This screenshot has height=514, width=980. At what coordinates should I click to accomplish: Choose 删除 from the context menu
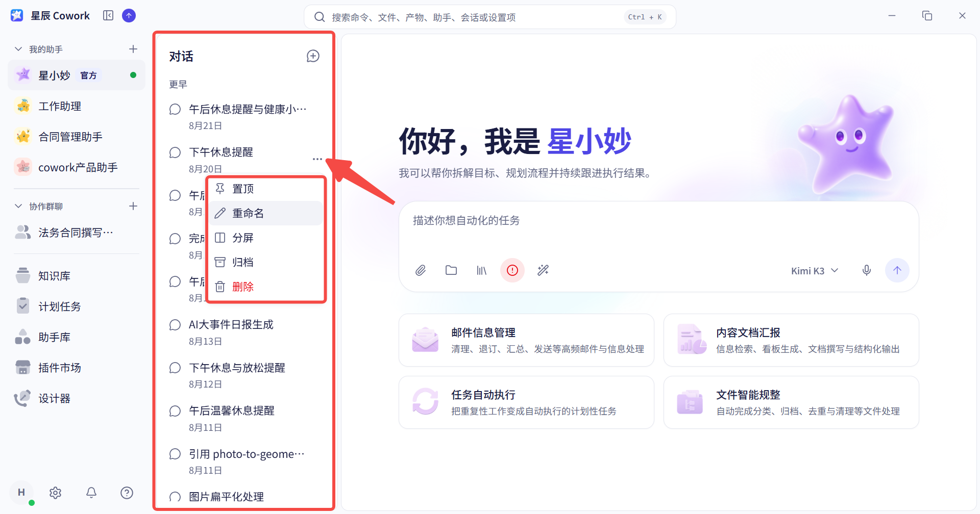[265, 287]
